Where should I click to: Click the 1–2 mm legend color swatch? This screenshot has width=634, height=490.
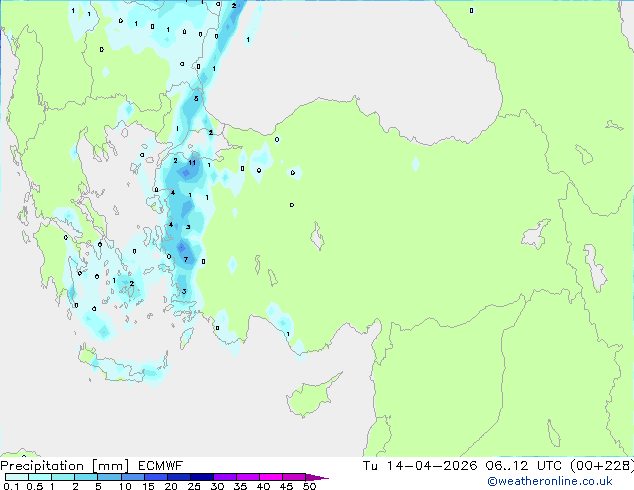pyautogui.click(x=63, y=477)
